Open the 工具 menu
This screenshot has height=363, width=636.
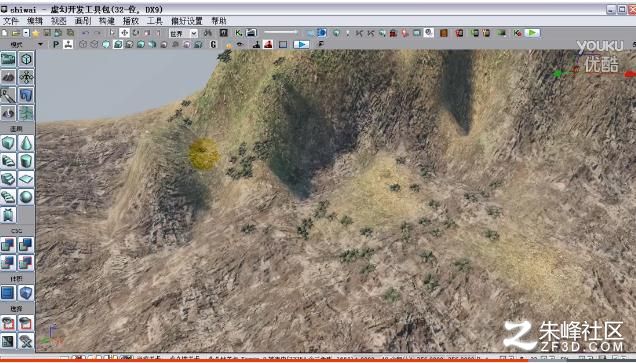point(155,21)
